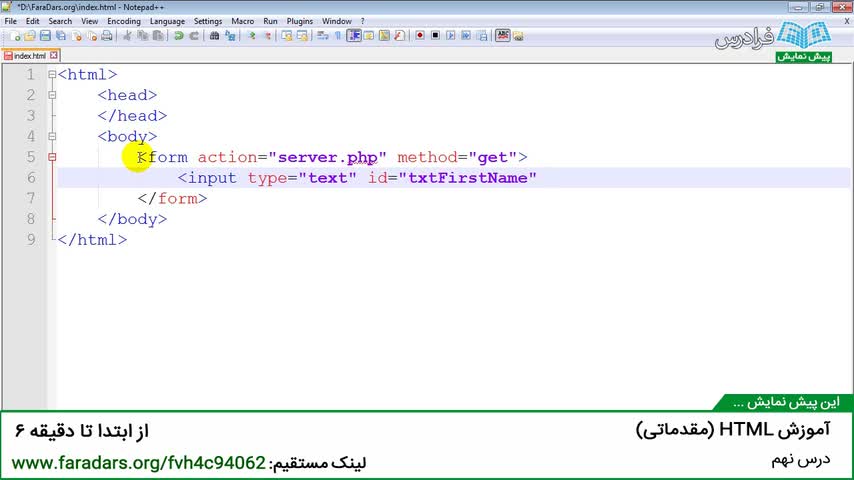
Task: Click the <head> tag on line 2
Action: (127, 95)
